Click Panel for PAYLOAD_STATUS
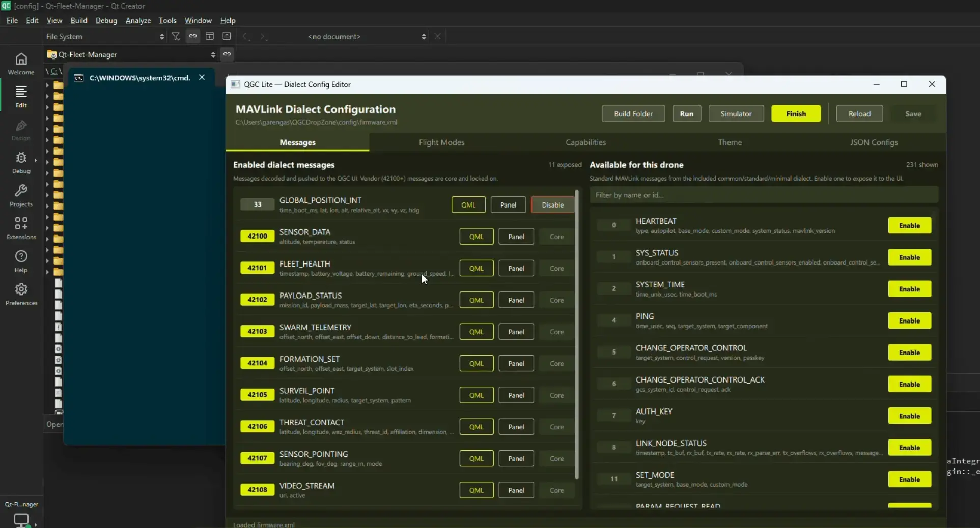 [x=516, y=300]
